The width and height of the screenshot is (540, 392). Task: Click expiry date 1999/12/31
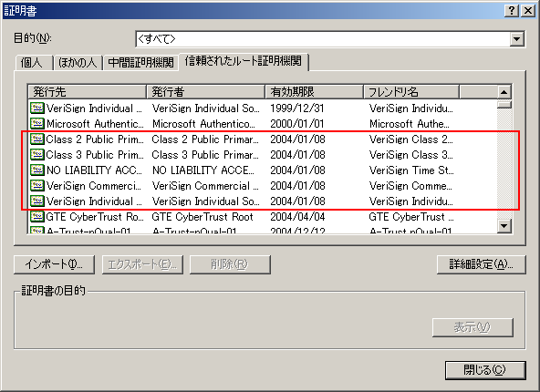tap(296, 108)
